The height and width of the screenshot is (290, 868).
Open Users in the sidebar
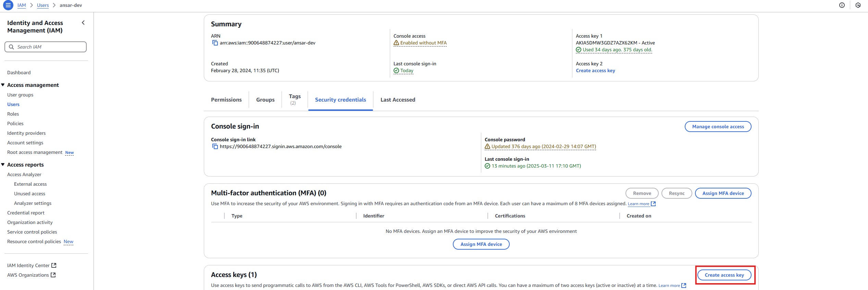point(13,104)
